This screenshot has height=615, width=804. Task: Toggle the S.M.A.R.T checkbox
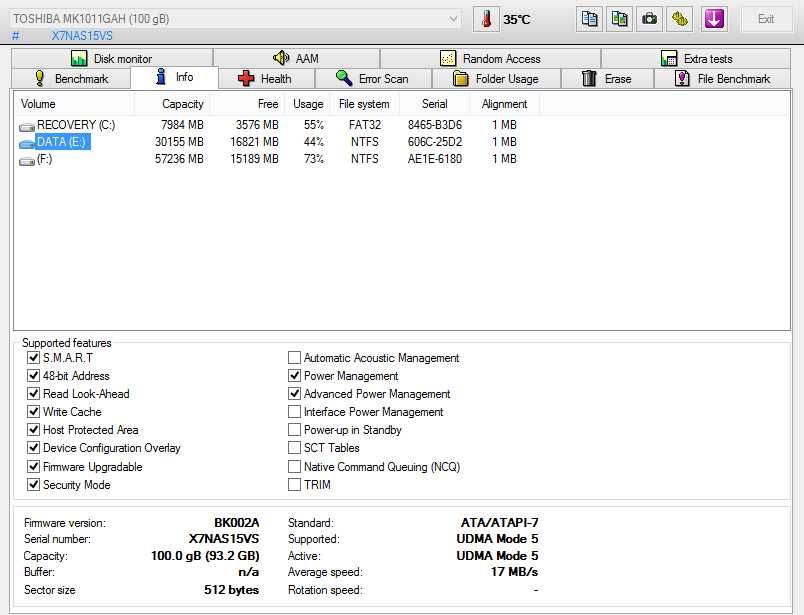tap(33, 358)
